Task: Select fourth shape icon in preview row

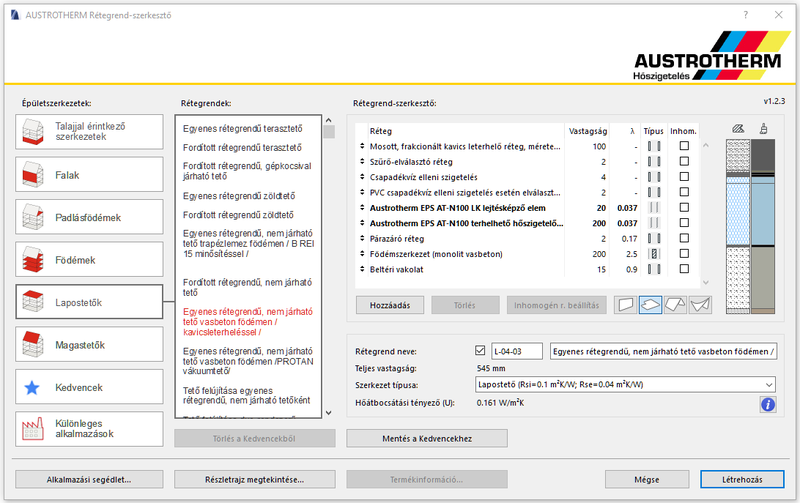Action: [700, 305]
